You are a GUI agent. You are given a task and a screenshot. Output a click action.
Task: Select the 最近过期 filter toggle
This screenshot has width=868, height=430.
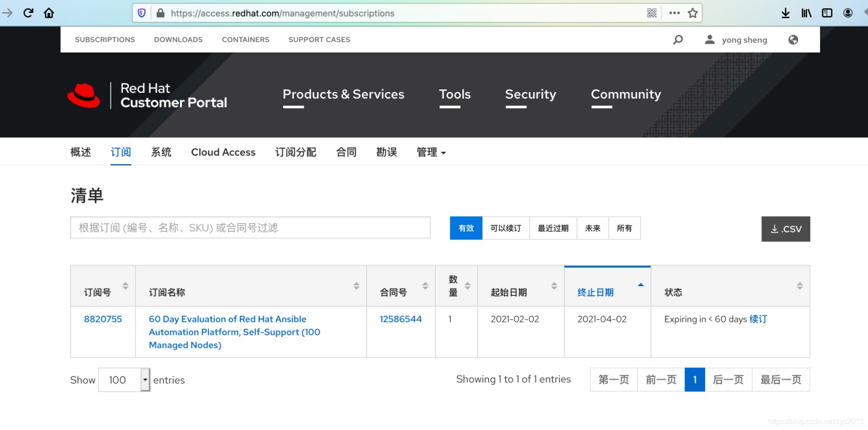[553, 228]
